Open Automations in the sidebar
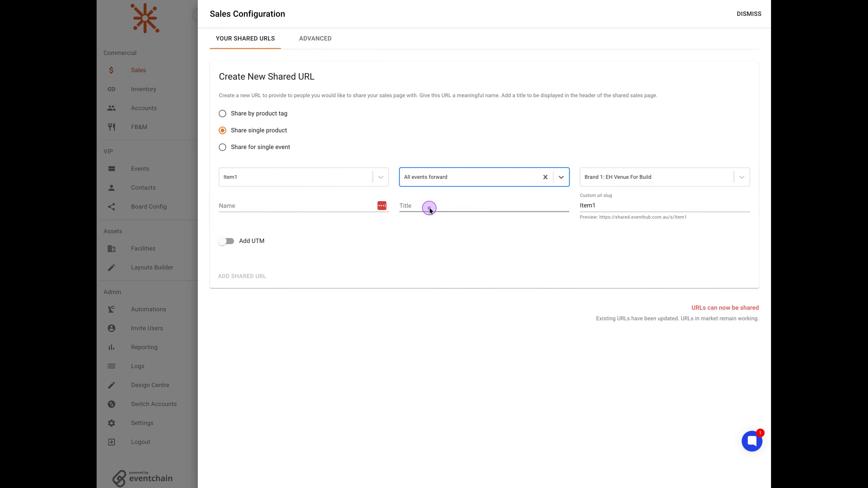868x488 pixels. 149,309
